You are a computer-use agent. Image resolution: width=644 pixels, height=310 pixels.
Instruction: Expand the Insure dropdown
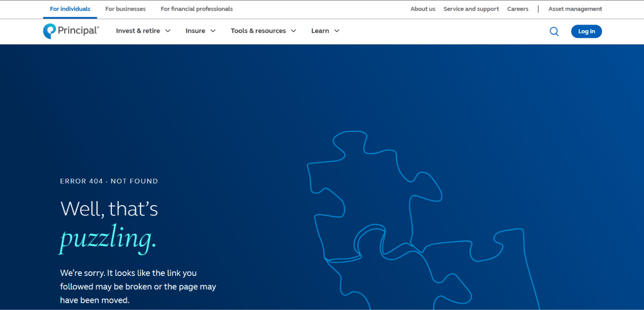(200, 31)
